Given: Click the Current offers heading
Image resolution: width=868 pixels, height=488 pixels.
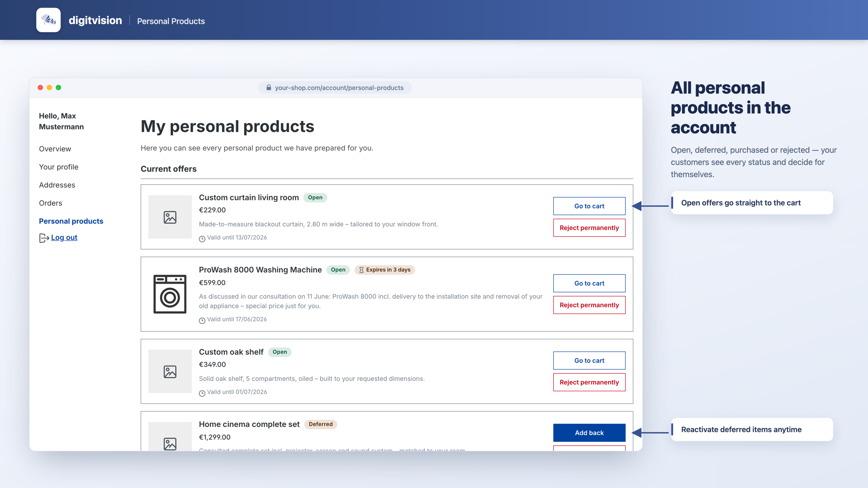Looking at the screenshot, I should [x=169, y=169].
